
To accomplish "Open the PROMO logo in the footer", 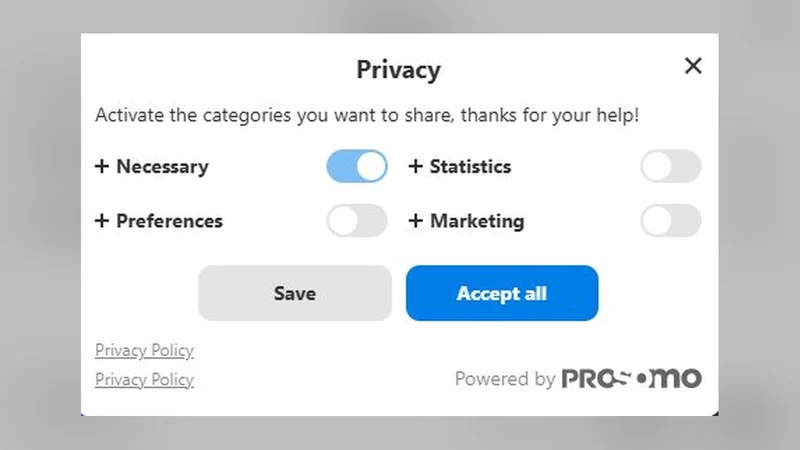I will pos(632,378).
